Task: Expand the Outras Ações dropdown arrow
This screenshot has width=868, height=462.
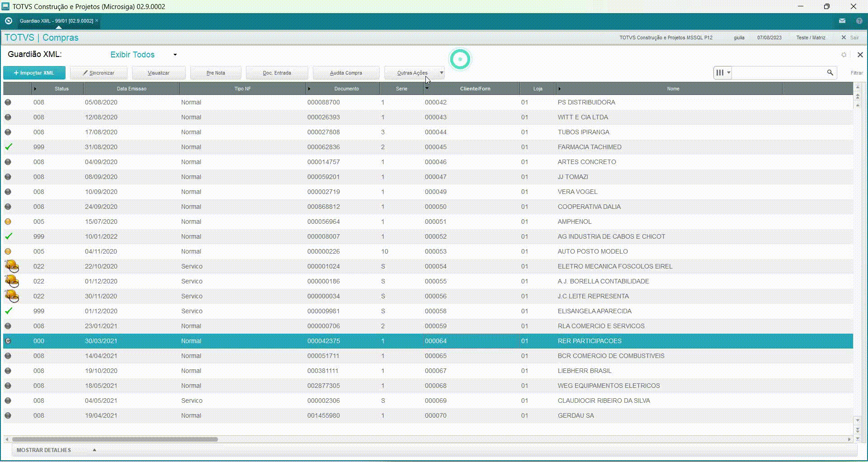Action: click(x=442, y=73)
